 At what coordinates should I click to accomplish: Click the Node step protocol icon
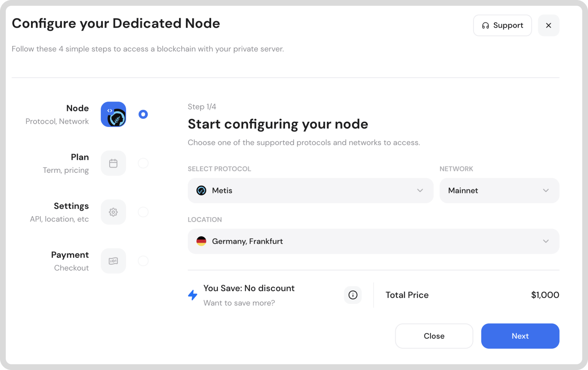tap(113, 114)
